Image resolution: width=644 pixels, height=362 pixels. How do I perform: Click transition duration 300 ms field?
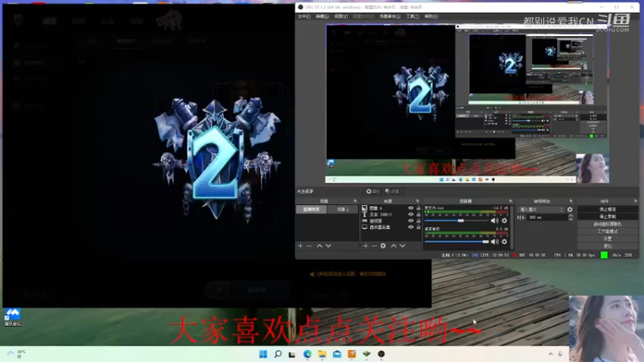[x=547, y=217]
